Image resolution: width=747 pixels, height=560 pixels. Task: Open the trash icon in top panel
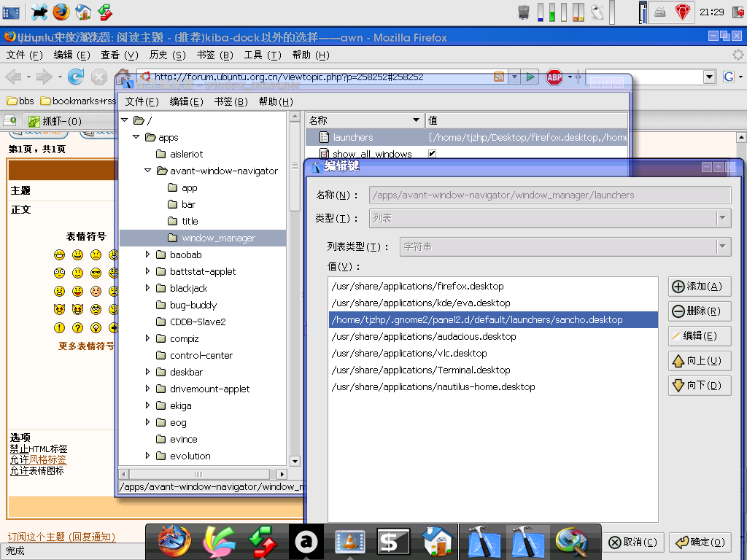(x=524, y=12)
